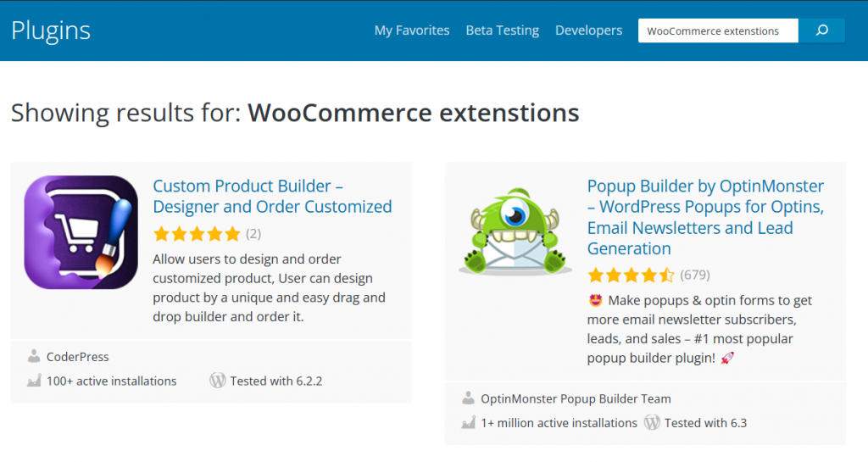Click the rocket emoji after popup builder plugin
The image size is (868, 462).
coord(727,358)
